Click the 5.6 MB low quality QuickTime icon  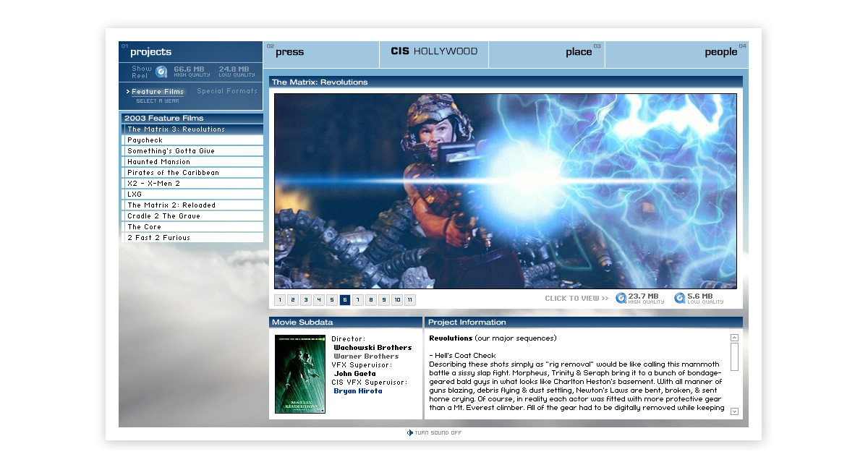(x=679, y=298)
